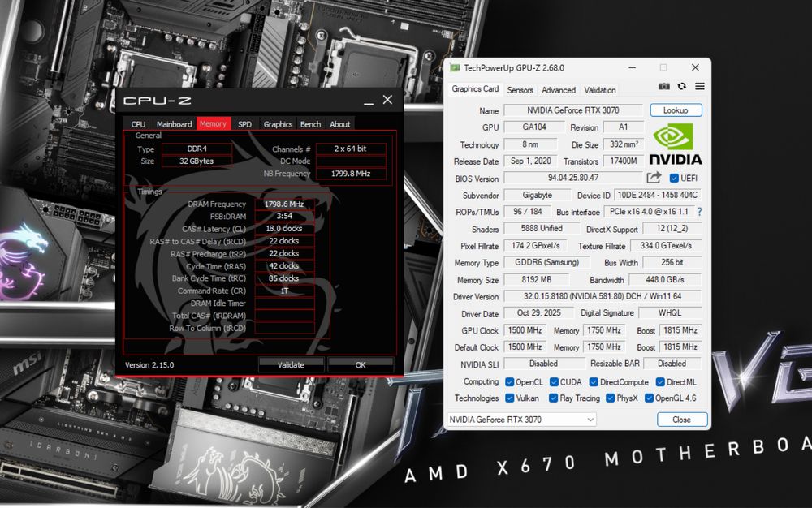Open the SPD tab

click(244, 124)
